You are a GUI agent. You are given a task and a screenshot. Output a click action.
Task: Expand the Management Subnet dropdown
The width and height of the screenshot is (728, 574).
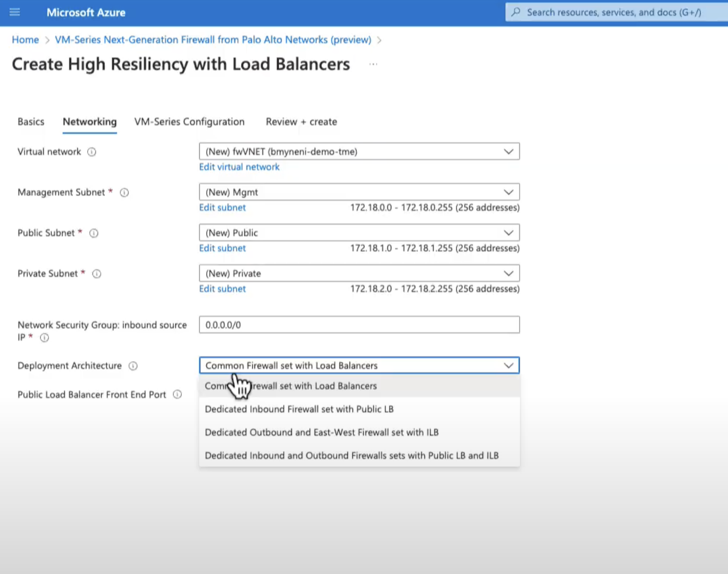tap(359, 192)
